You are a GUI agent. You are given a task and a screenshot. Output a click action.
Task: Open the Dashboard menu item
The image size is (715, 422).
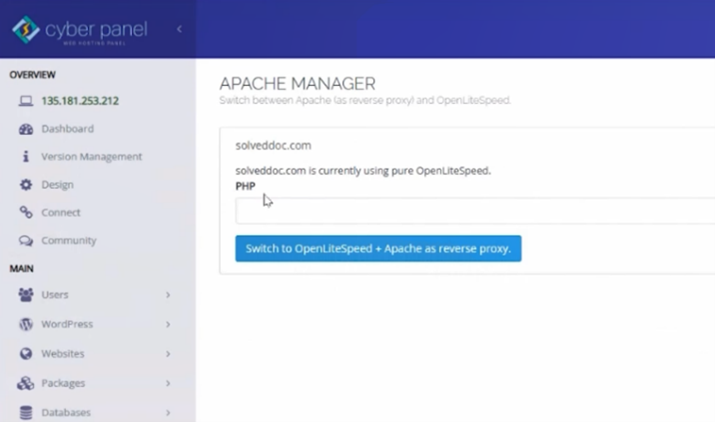[67, 129]
